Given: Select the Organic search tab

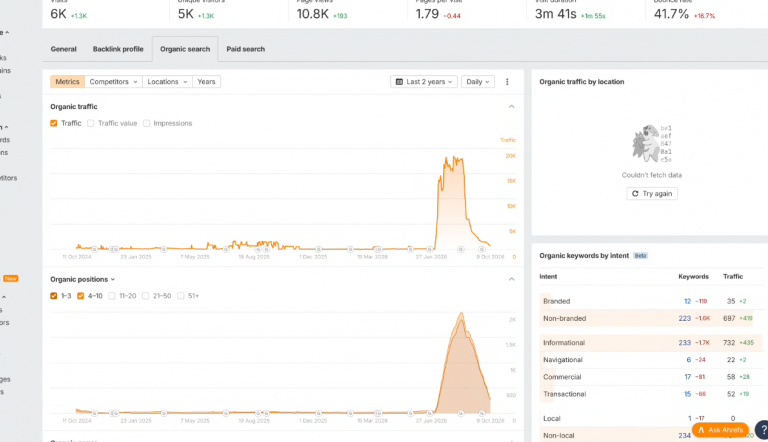Looking at the screenshot, I should [185, 49].
